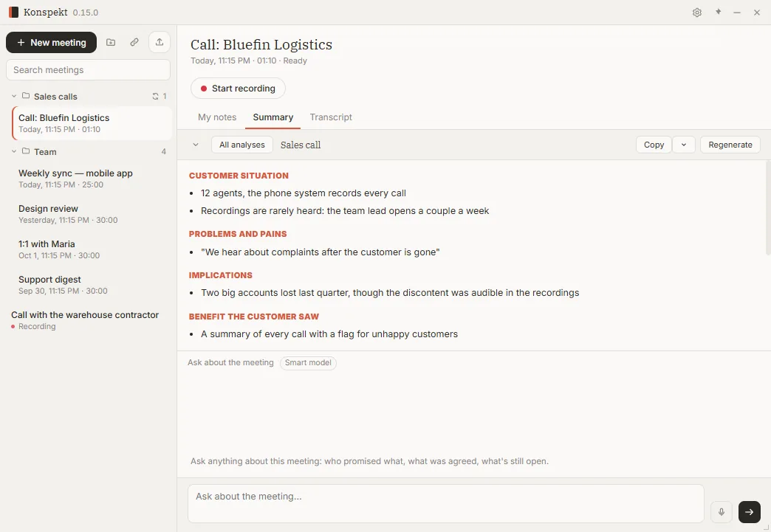Open the Weekly sync — mobile app meeting
Image resolution: width=771 pixels, height=532 pixels.
pos(92,179)
